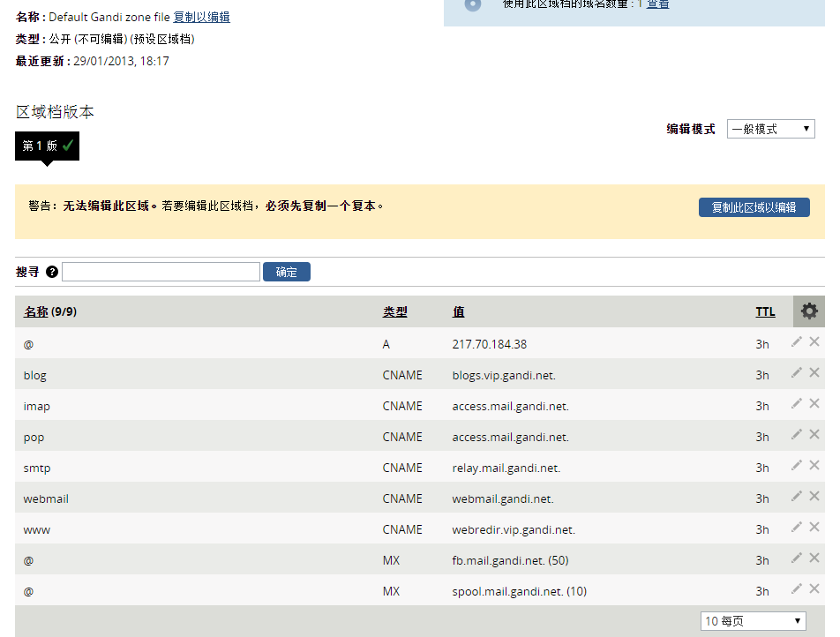This screenshot has height=637, width=840.
Task: Select the blogs.vip.gandi.net. value cell
Action: [x=504, y=375]
